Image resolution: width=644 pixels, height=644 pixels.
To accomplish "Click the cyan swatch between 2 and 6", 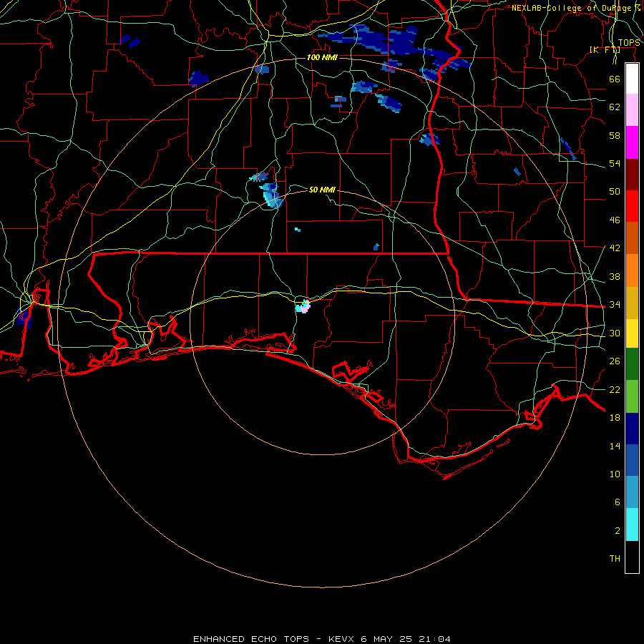I will 632,525.
